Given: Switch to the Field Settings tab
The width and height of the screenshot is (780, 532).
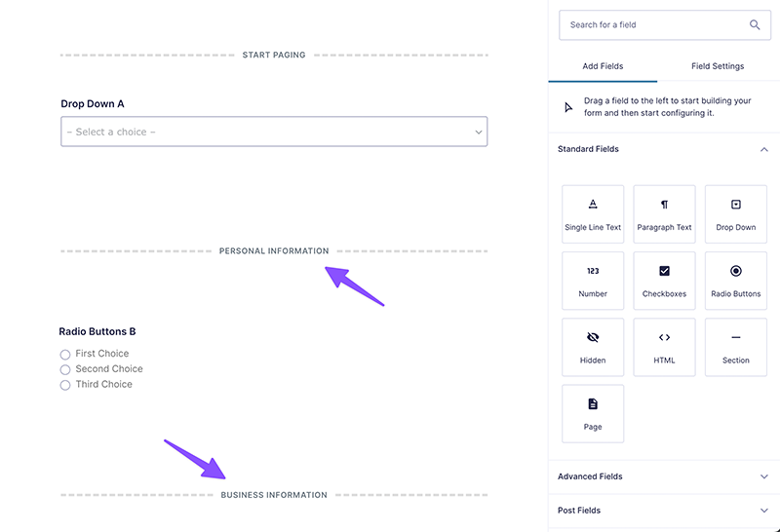Looking at the screenshot, I should pyautogui.click(x=718, y=66).
